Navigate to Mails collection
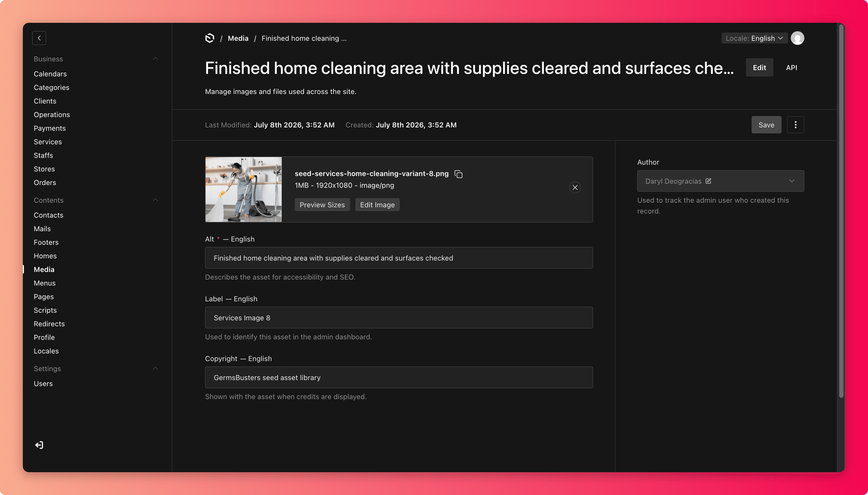This screenshot has width=868, height=495. click(x=42, y=229)
